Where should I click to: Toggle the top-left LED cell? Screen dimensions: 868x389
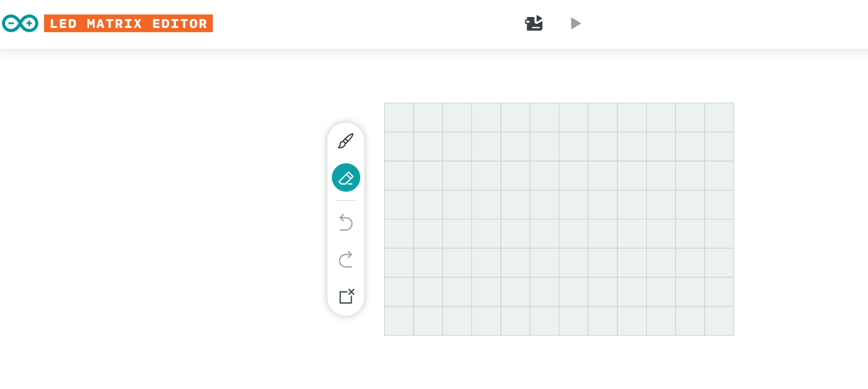tap(399, 117)
